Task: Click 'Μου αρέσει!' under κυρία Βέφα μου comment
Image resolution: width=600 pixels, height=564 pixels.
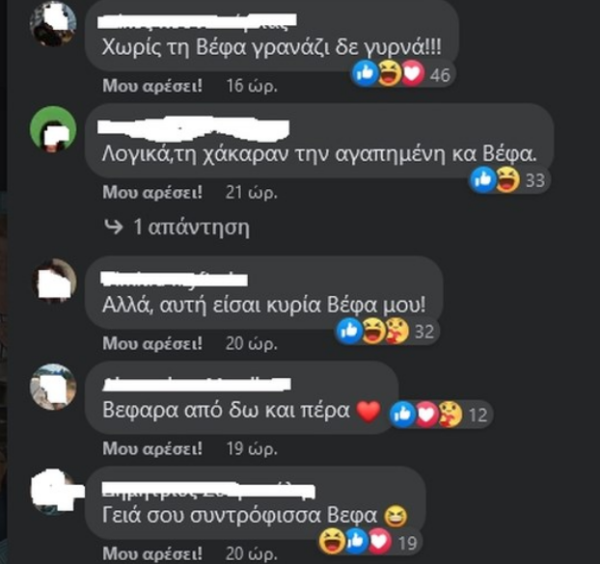Action: coord(152,343)
